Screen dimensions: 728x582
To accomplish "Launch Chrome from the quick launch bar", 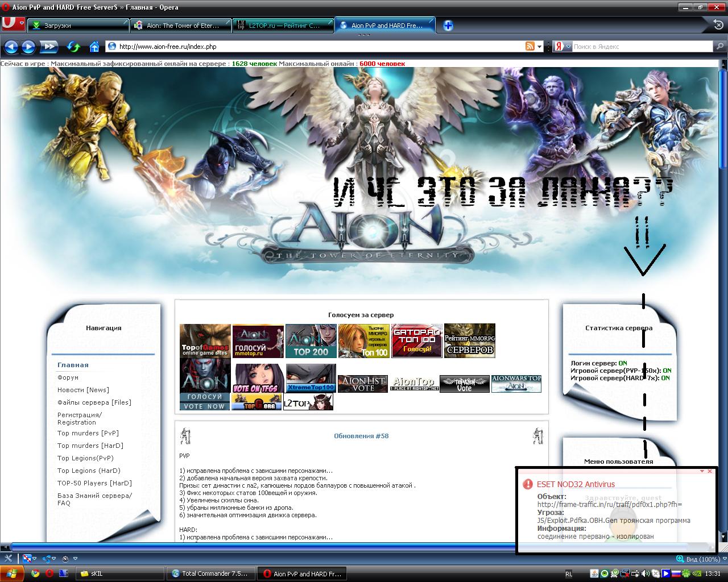I will pos(36,573).
